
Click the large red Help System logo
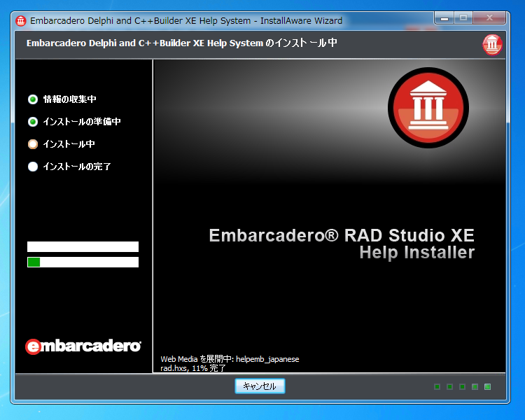click(428, 108)
